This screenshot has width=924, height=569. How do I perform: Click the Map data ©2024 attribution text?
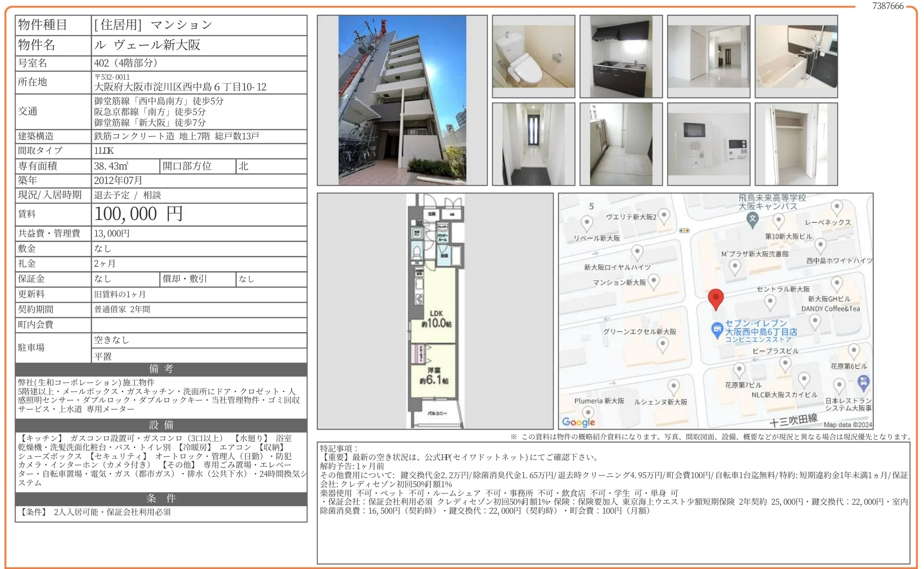848,425
